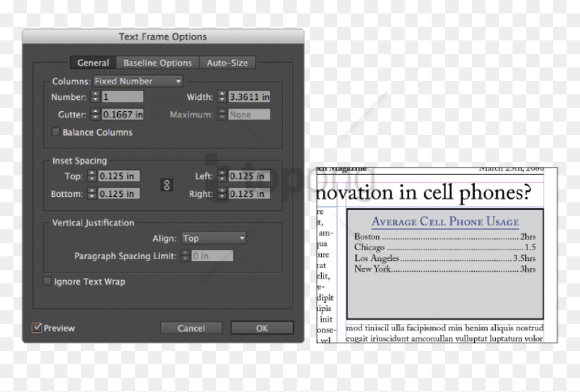Click the Top inset stepper arrows
580x392 pixels.
pos(92,176)
